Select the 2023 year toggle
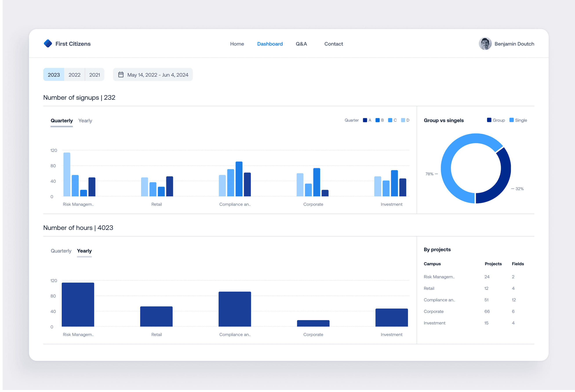Image resolution: width=575 pixels, height=392 pixels. click(54, 75)
